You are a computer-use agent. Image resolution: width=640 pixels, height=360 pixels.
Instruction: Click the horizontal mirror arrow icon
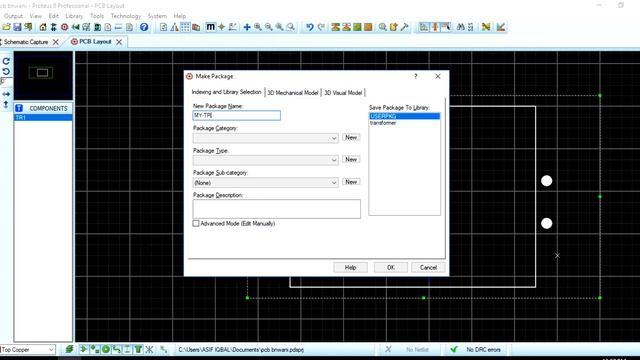coord(6,94)
